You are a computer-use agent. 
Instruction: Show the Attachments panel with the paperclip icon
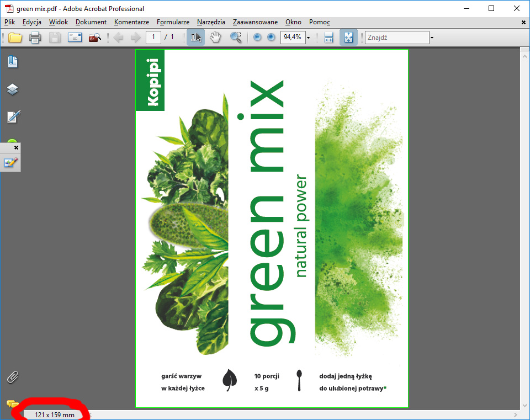click(x=13, y=378)
